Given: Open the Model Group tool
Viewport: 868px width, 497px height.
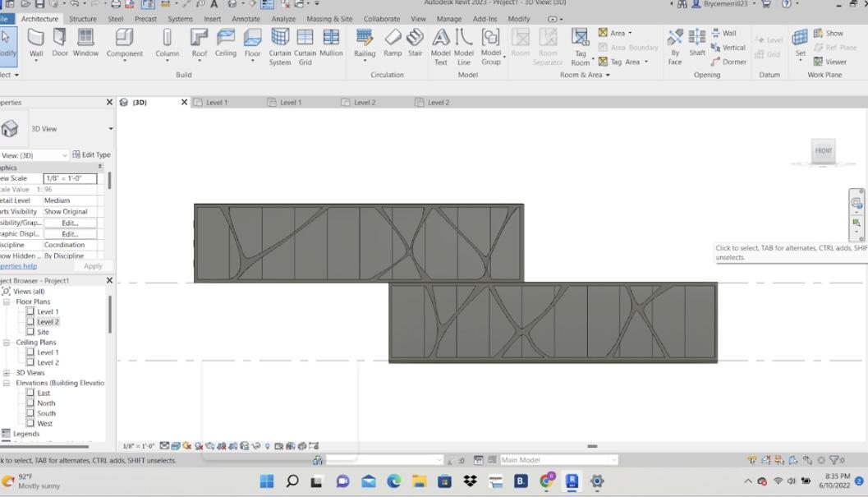Looking at the screenshot, I should point(491,47).
